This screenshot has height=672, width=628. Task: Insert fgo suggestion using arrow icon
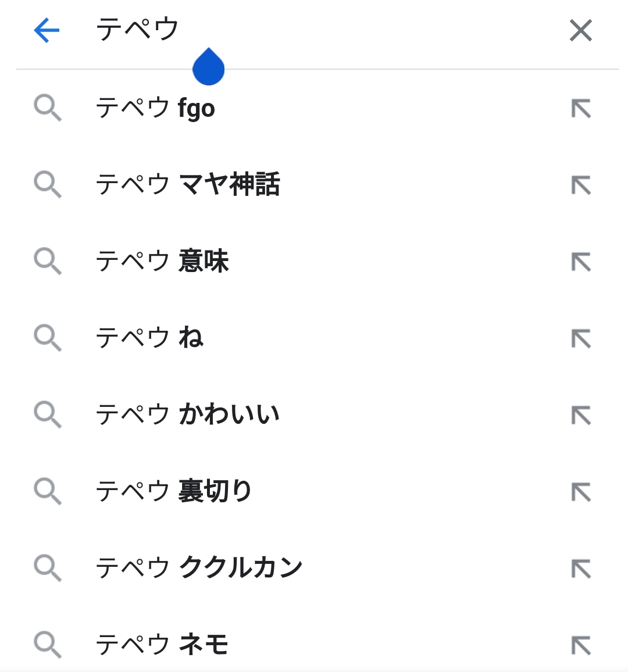point(580,109)
